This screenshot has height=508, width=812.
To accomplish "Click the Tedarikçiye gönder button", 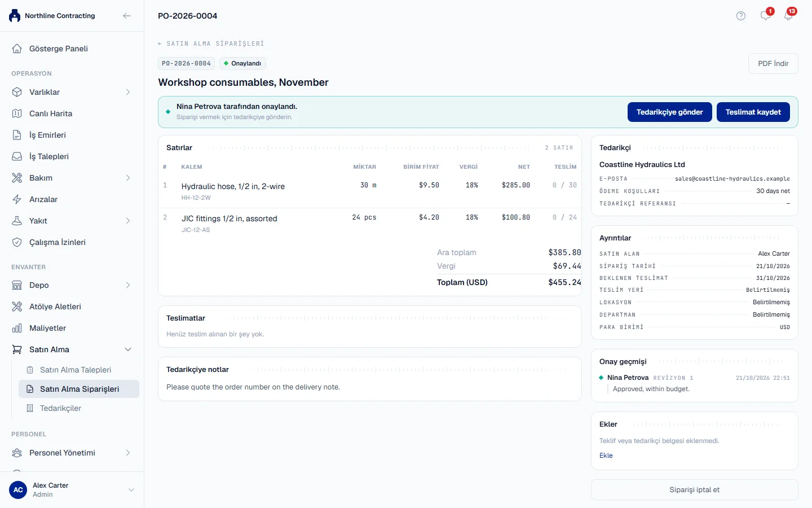I will (x=670, y=112).
